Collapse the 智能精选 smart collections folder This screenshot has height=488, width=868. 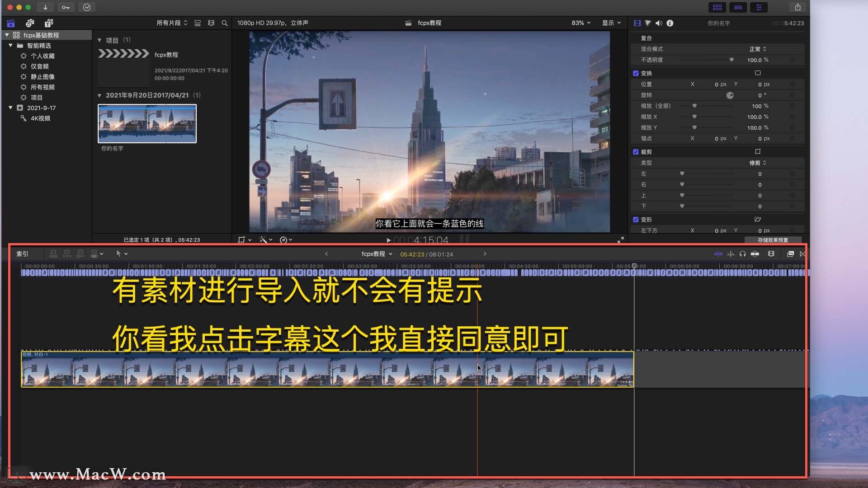[10, 46]
